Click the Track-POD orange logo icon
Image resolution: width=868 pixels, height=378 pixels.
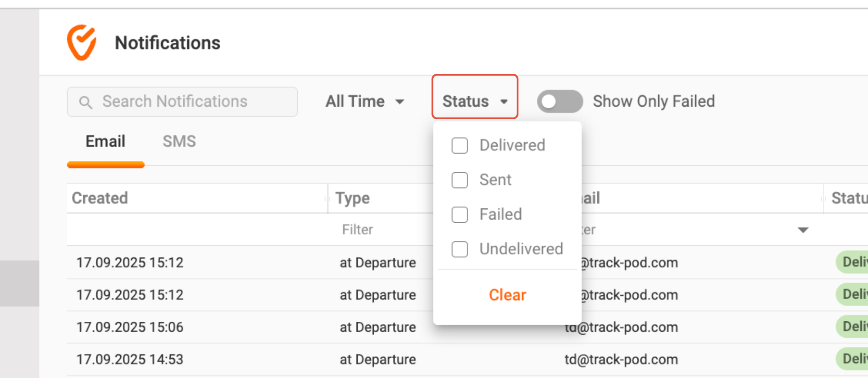pos(82,42)
